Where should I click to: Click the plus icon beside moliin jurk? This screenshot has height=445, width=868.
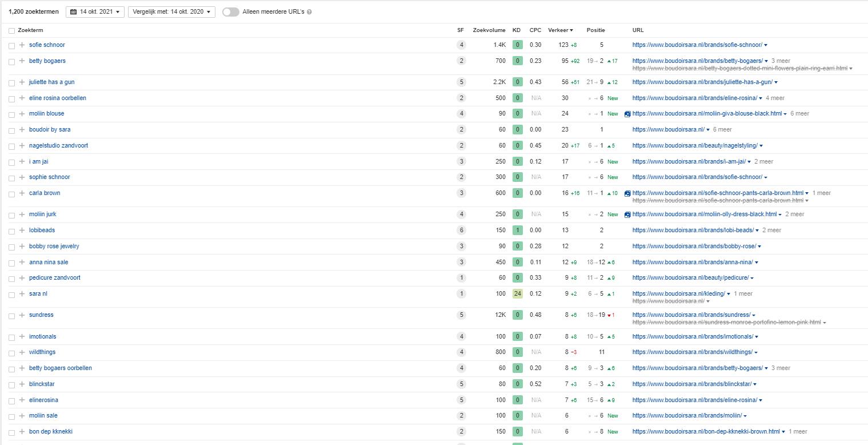point(22,214)
